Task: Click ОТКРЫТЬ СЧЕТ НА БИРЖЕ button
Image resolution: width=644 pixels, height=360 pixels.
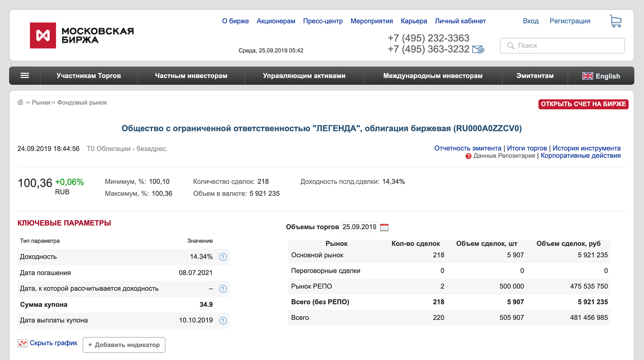Action: (583, 104)
